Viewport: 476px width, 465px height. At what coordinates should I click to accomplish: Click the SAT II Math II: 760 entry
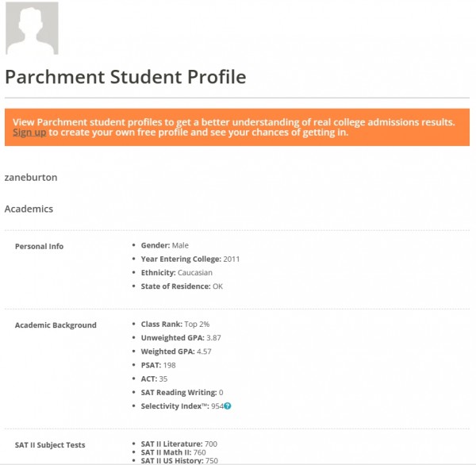click(173, 452)
